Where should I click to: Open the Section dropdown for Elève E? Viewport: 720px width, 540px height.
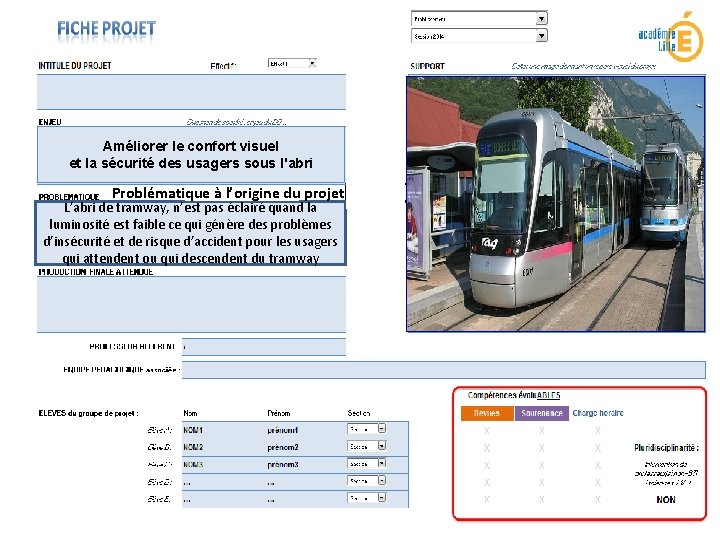tap(367, 498)
